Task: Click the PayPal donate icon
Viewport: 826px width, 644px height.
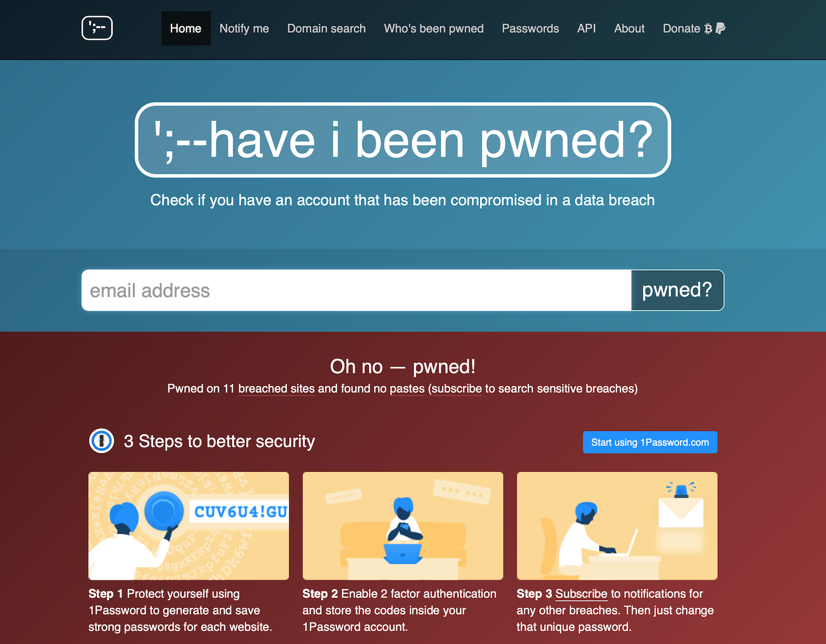Action: click(x=721, y=28)
